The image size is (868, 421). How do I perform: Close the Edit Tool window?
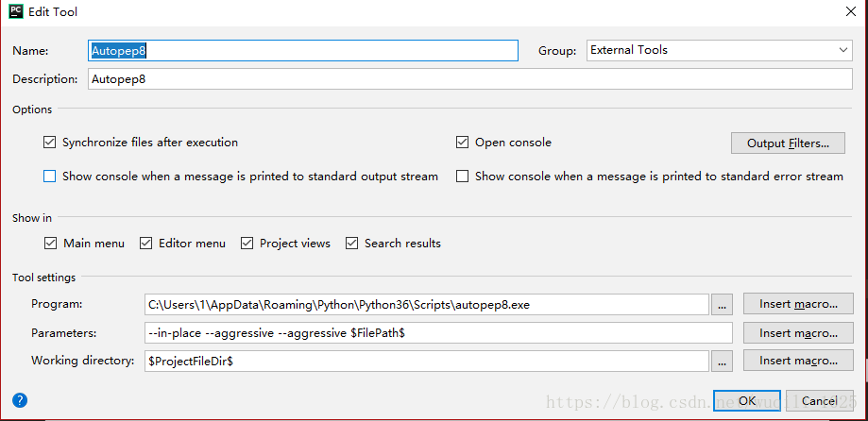(851, 11)
